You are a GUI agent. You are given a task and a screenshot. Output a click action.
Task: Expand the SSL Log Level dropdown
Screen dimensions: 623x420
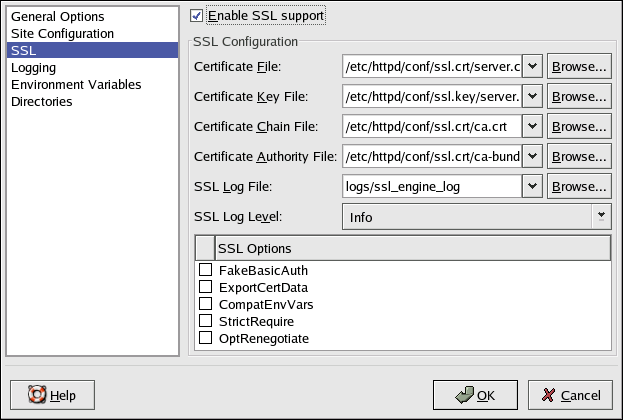(601, 215)
